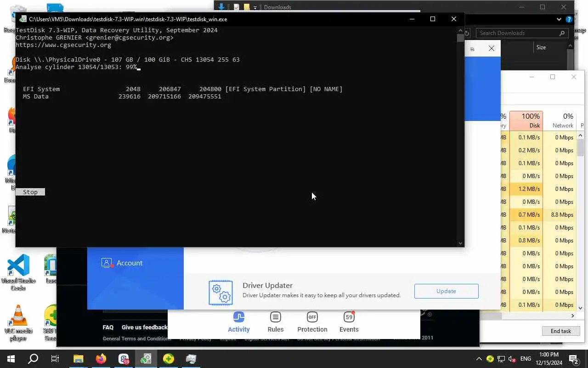
Task: Open 360 Total Security from taskbar
Action: pyautogui.click(x=169, y=359)
